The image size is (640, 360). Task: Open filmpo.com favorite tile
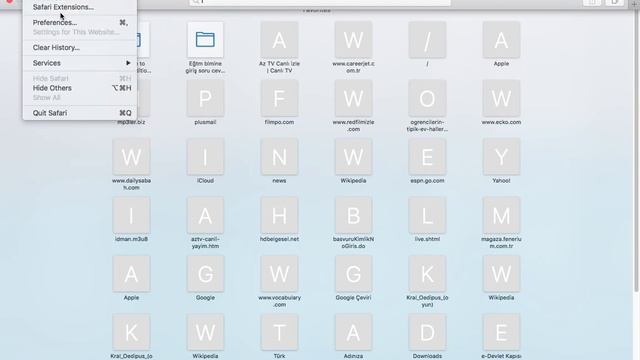pos(279,98)
